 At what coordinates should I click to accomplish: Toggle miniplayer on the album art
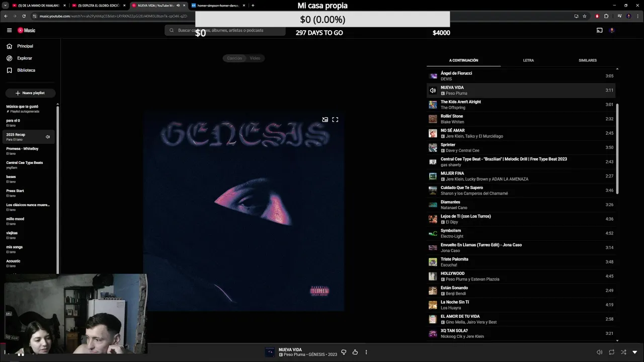325,120
